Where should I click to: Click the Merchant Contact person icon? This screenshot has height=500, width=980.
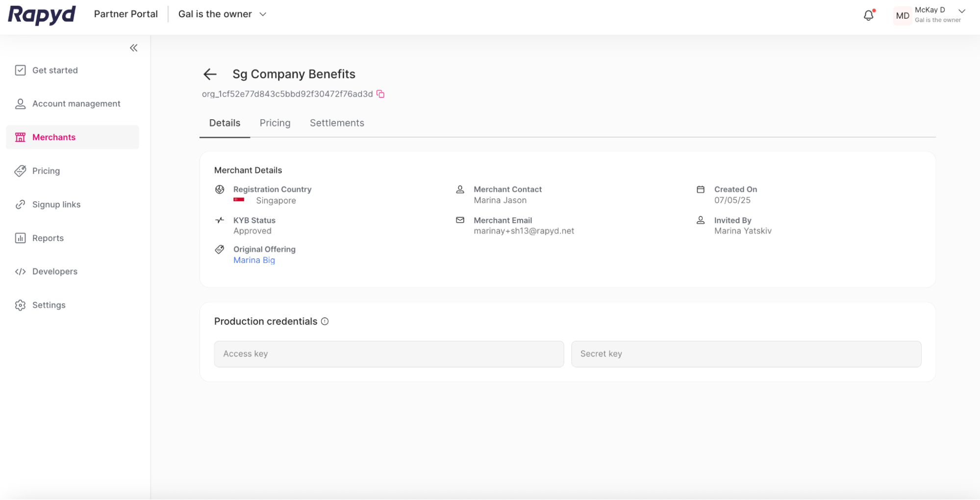(x=460, y=189)
